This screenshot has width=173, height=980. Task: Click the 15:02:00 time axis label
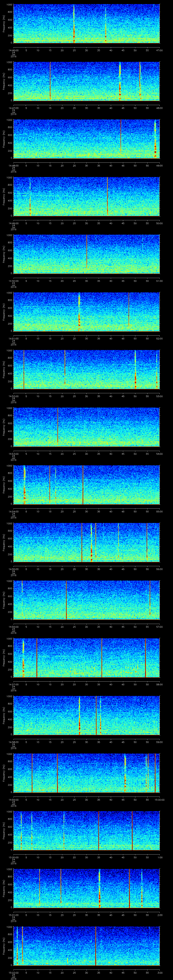[x=13, y=973]
